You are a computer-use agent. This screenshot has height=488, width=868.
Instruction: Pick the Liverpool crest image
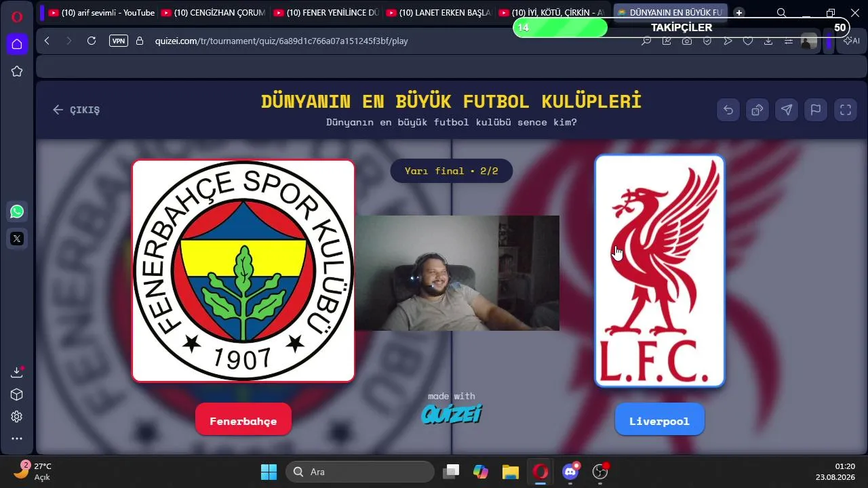[659, 271]
